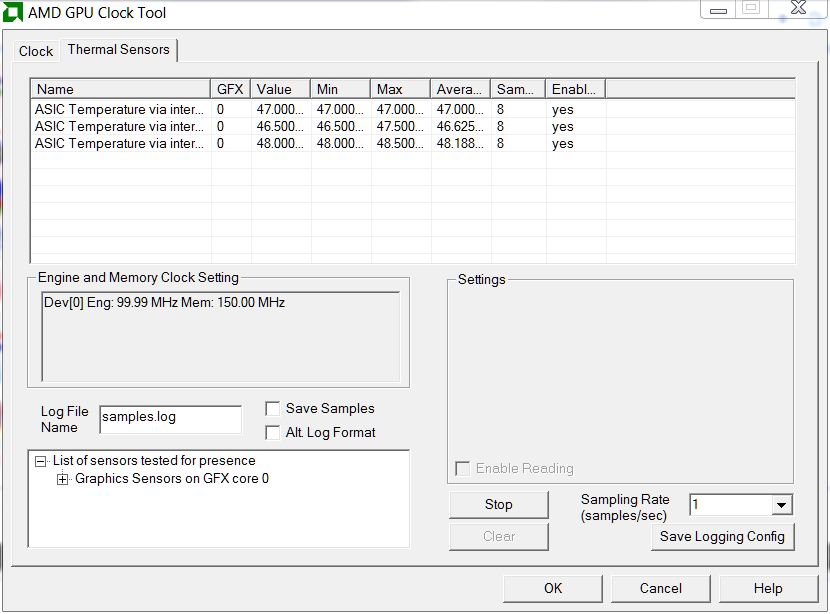Toggle the Enable Reading checkbox
The height and width of the screenshot is (614, 830).
pos(462,468)
